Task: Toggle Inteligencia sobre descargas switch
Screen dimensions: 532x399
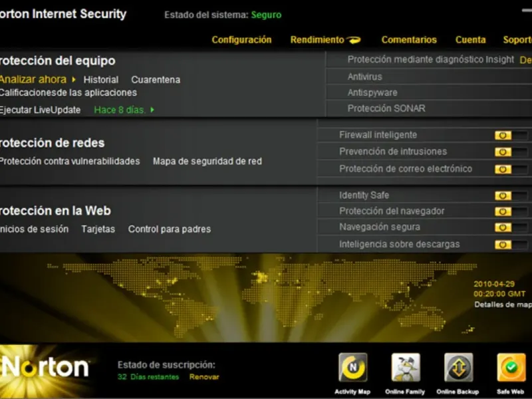Action: tap(511, 245)
